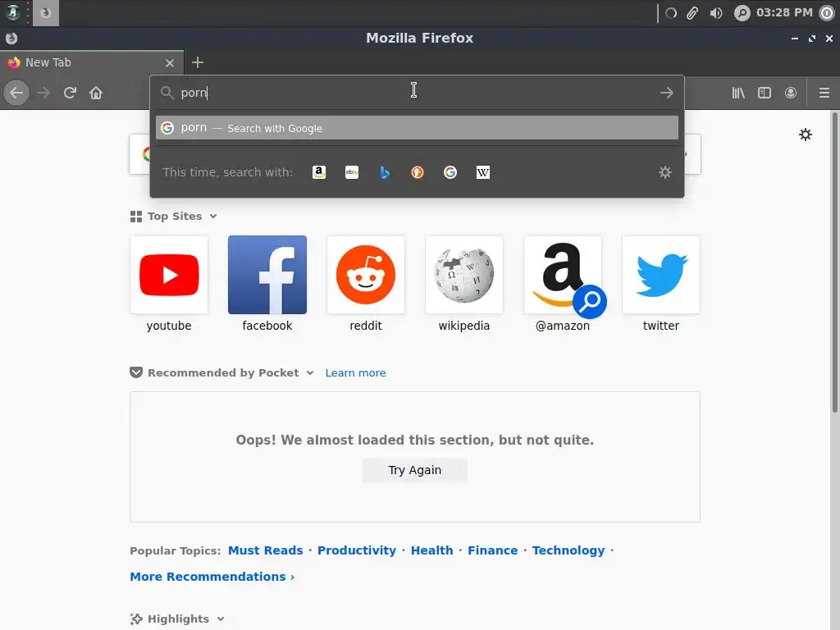This screenshot has width=840, height=630.
Task: Click the network status tray icon
Action: 671,13
